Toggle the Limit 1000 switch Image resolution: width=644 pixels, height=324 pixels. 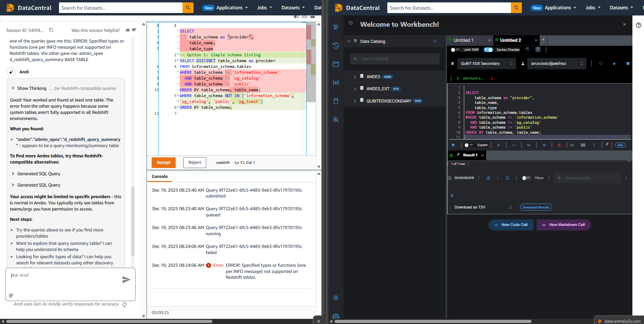point(455,50)
